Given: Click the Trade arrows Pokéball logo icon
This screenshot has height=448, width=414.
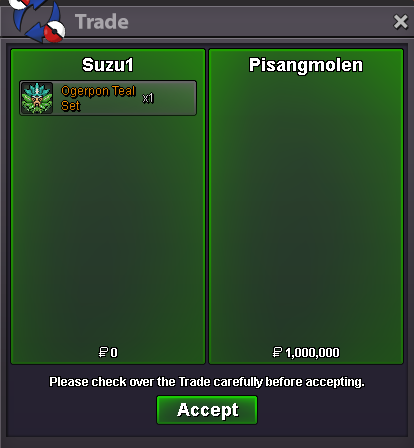Looking at the screenshot, I should [x=37, y=20].
